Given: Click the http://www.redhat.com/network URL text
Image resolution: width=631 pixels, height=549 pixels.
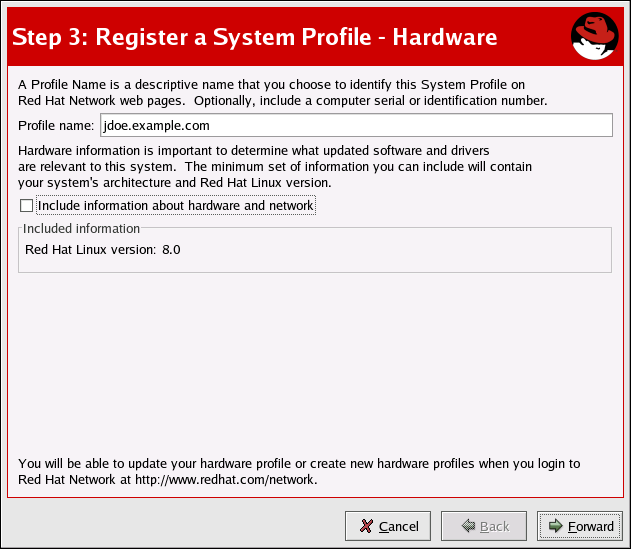Looking at the screenshot, I should tap(225, 479).
